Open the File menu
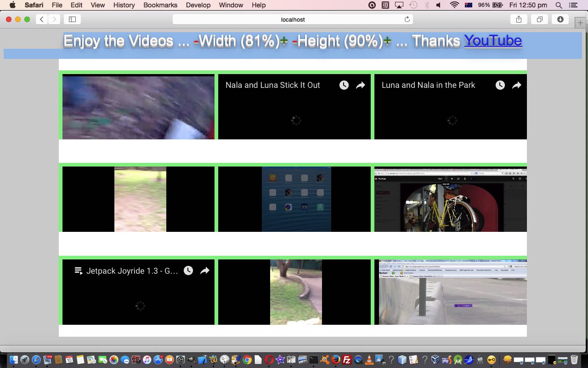The width and height of the screenshot is (588, 368). [x=57, y=5]
